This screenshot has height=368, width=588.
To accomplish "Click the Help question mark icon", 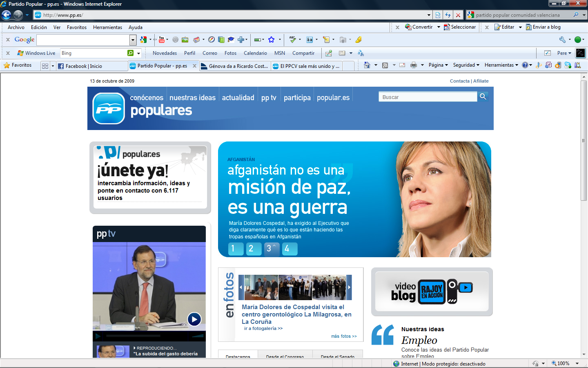I will point(525,65).
